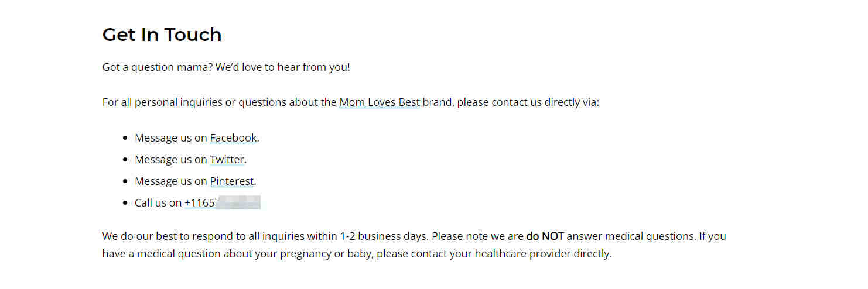Click the +1165 phone number link
Image resolution: width=868 pixels, height=289 pixels.
(x=223, y=203)
